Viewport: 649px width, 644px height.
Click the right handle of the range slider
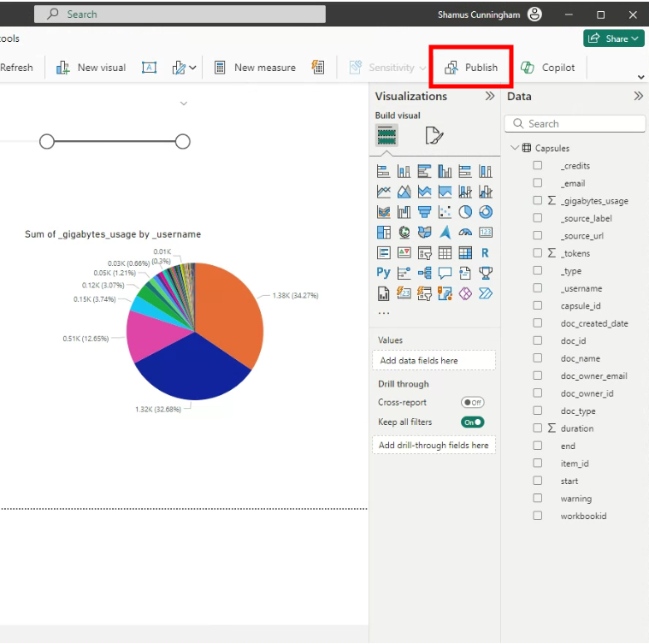click(x=182, y=141)
